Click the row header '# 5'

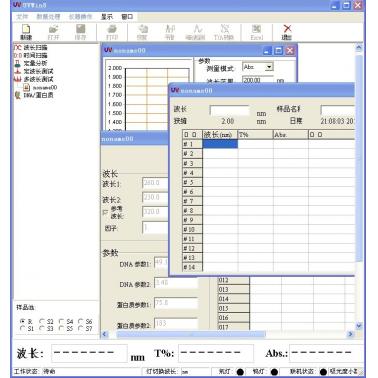click(x=192, y=182)
